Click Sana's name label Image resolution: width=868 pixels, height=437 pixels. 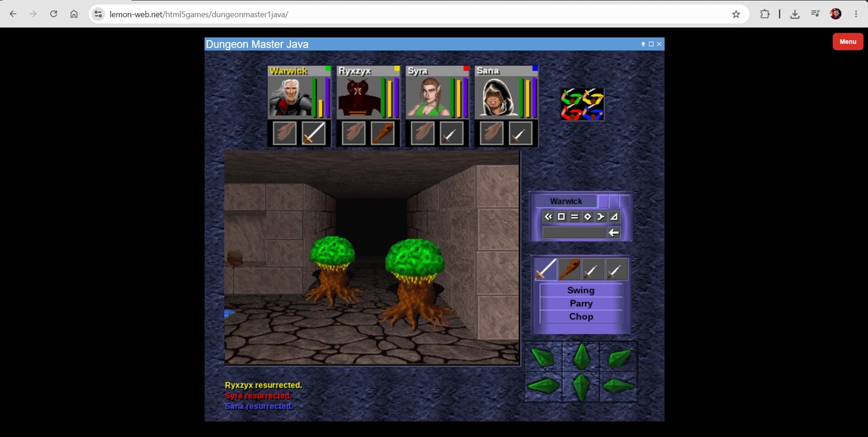click(488, 71)
